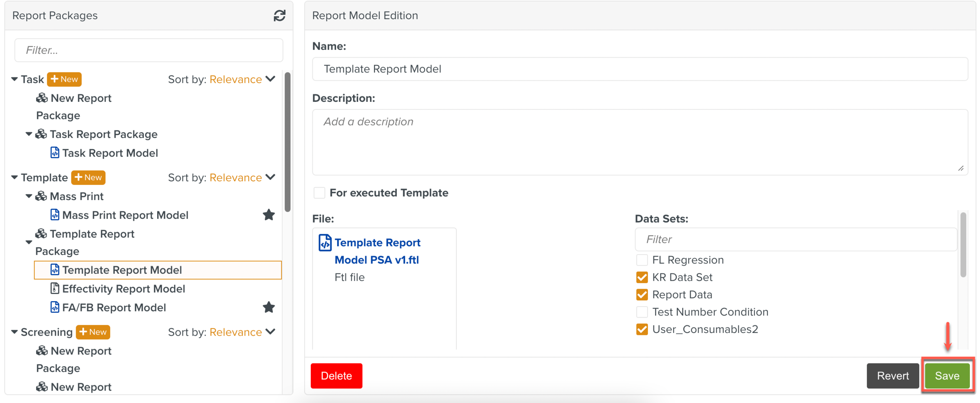Click the star icon beside Mass Print Report Model
Image resolution: width=980 pixels, height=403 pixels.
point(269,215)
